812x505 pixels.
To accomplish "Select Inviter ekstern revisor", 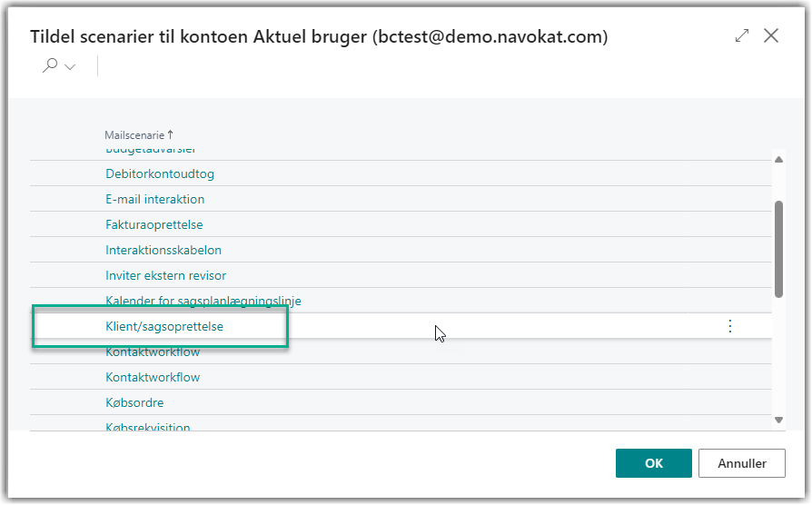I will 166,275.
